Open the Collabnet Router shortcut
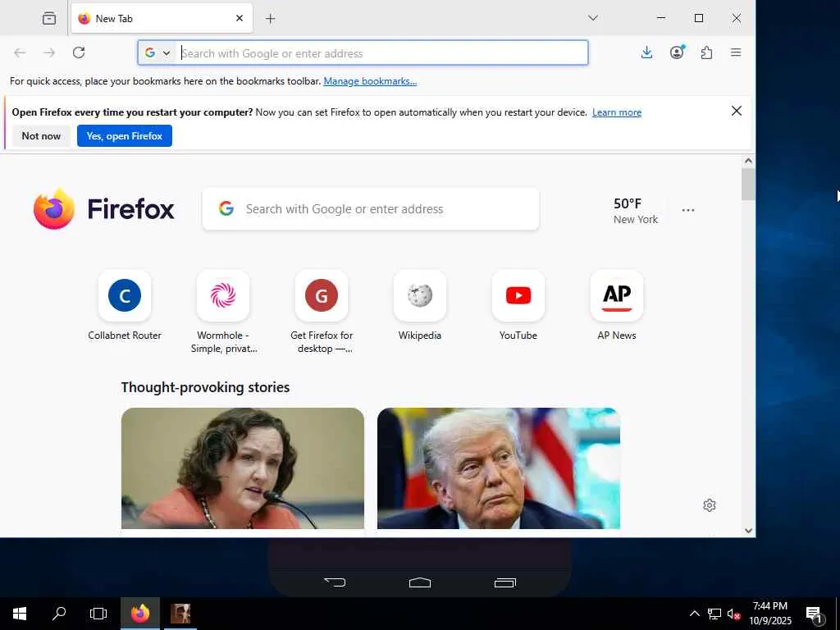Viewport: 840px width, 630px height. click(x=125, y=295)
